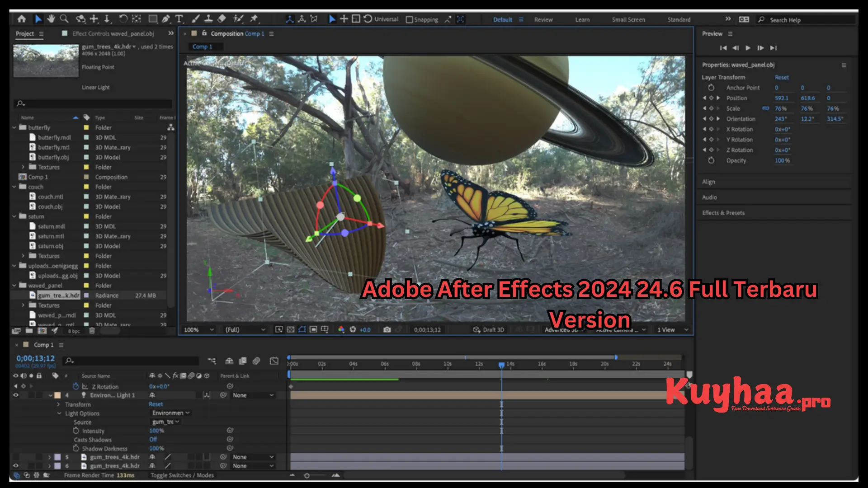Open the Parent & Link None dropdown
The width and height of the screenshot is (868, 488).
[x=252, y=395]
